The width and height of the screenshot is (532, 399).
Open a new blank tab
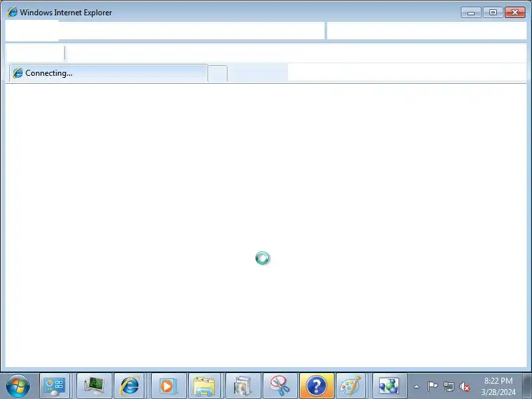point(217,73)
